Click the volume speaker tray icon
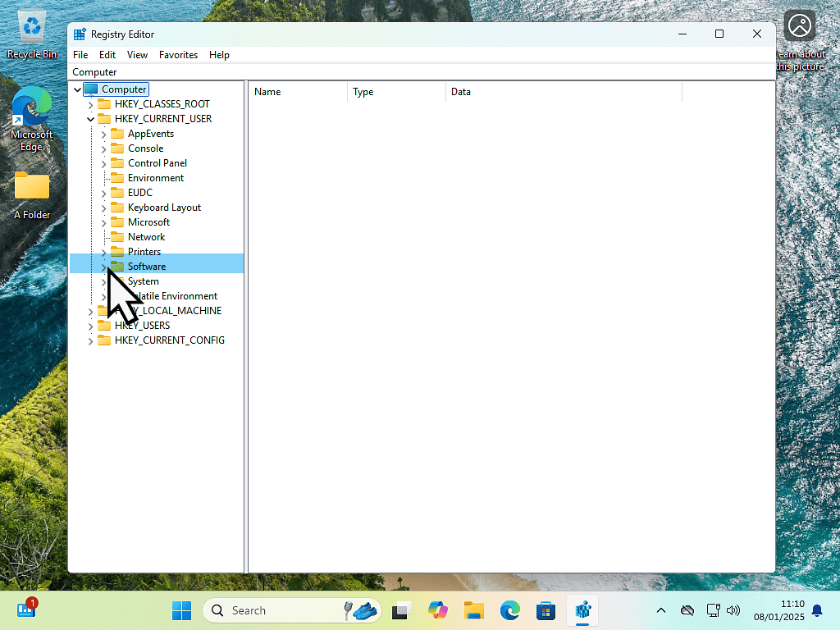Viewport: 840px width, 630px height. tap(733, 610)
